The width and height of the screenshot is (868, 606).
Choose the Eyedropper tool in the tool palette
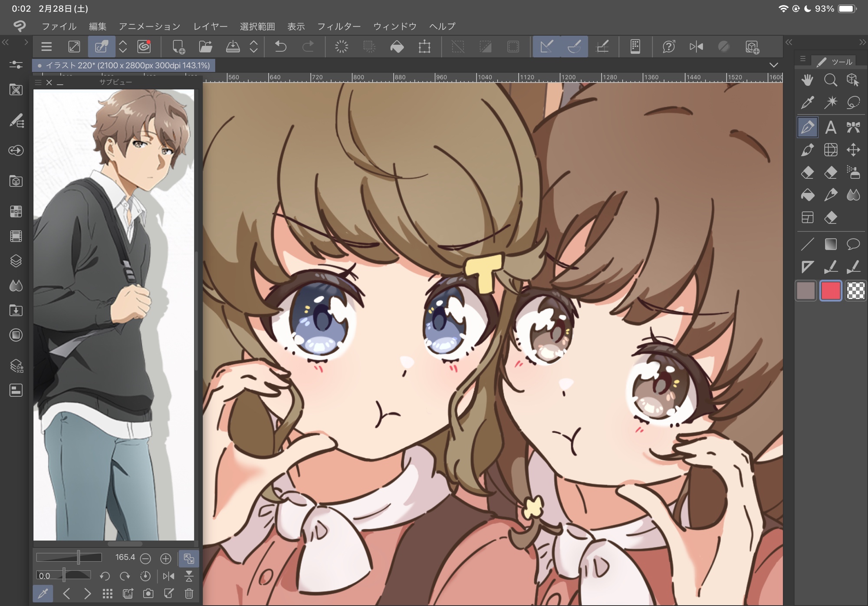coord(807,103)
